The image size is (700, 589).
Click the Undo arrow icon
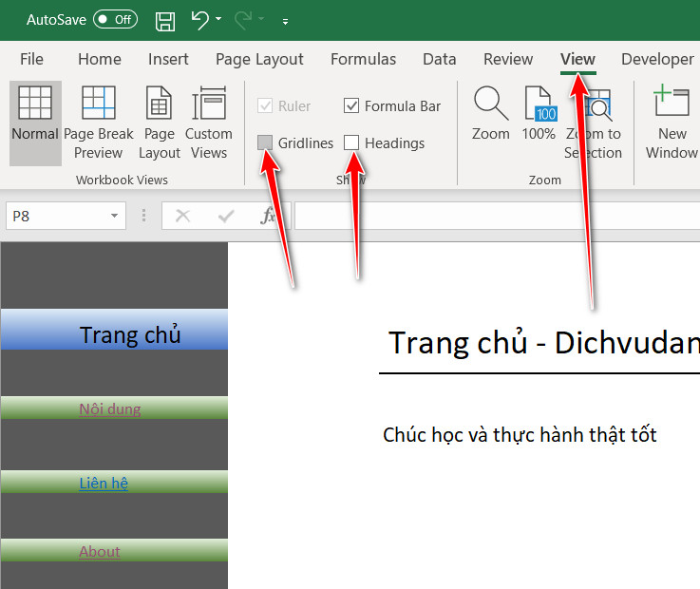pyautogui.click(x=199, y=20)
